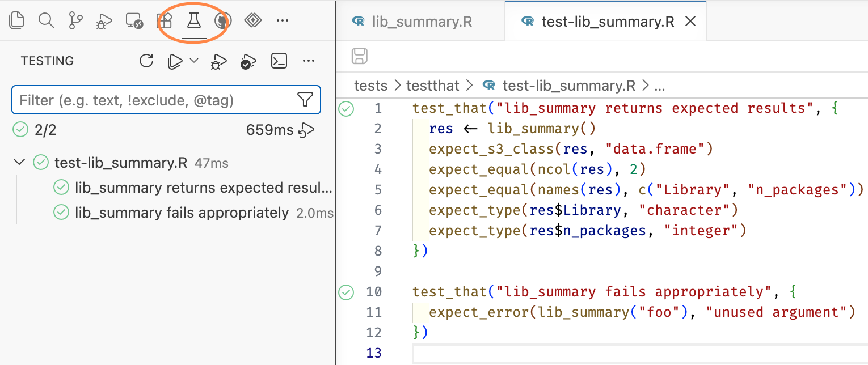Open Testing panel more actions menu
The height and width of the screenshot is (365, 868).
[x=308, y=61]
